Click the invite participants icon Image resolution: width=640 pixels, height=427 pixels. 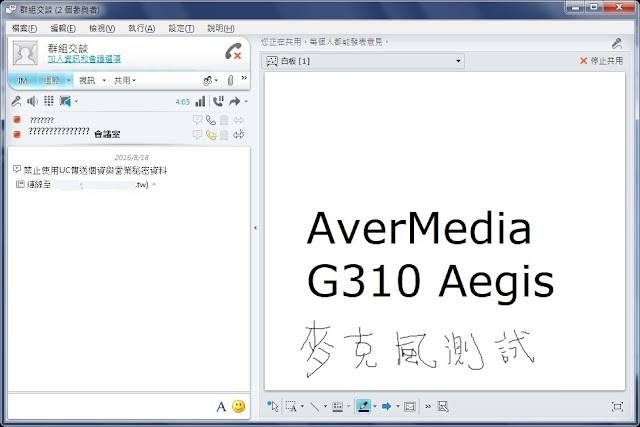[x=208, y=80]
